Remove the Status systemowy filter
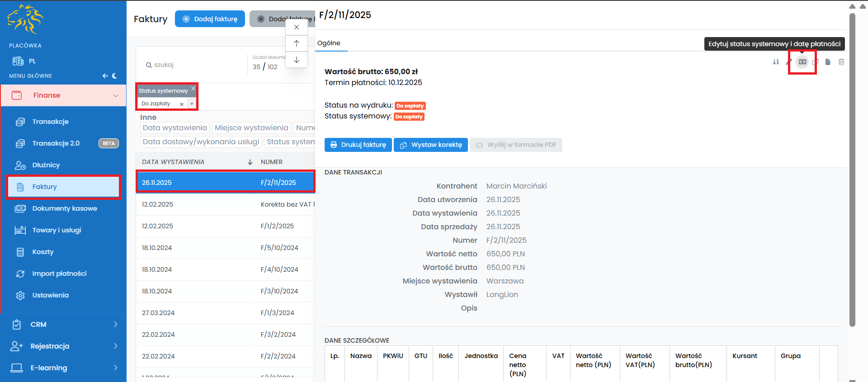Screen dimensions: 868x382 pos(193,89)
